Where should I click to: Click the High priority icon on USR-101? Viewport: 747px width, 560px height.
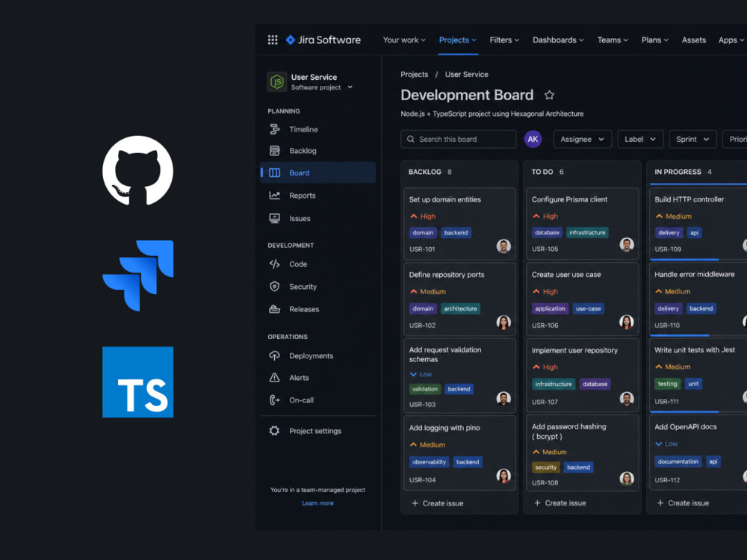(x=414, y=217)
